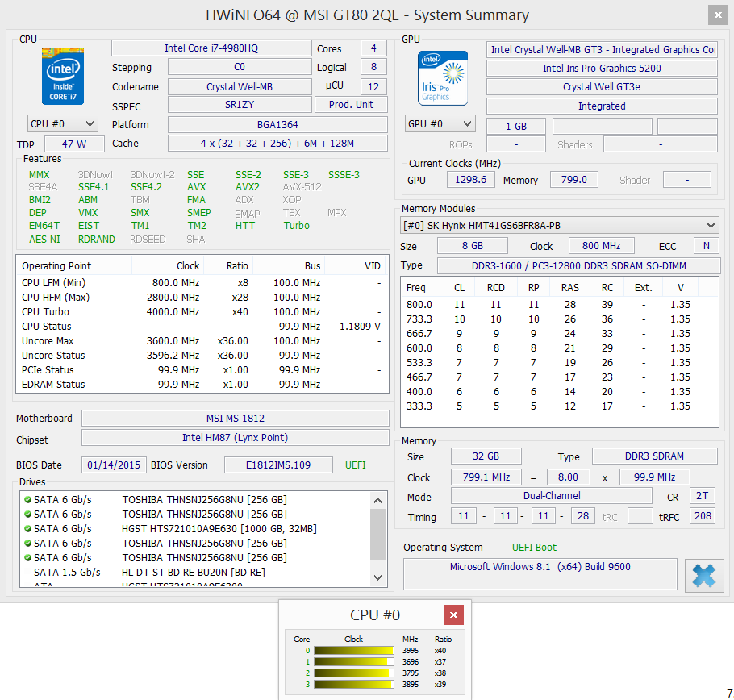Click the Crystal Well GT3e field
Screen dimensions: 734x700
click(x=602, y=87)
